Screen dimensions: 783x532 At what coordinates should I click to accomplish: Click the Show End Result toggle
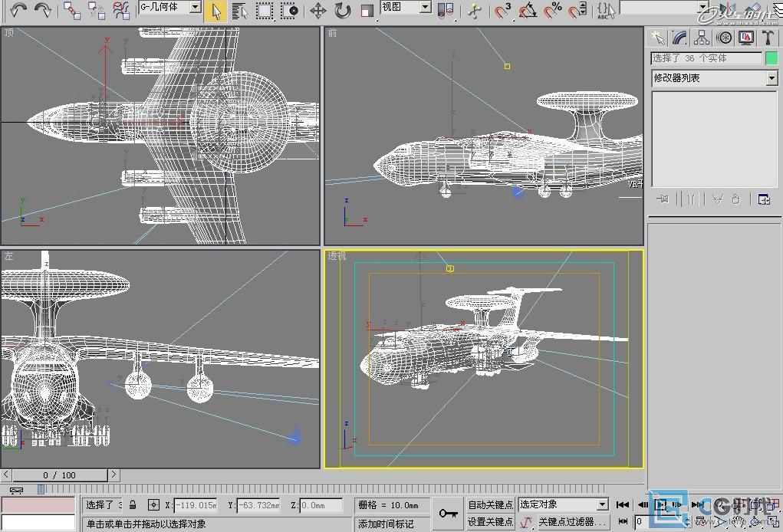coord(691,199)
